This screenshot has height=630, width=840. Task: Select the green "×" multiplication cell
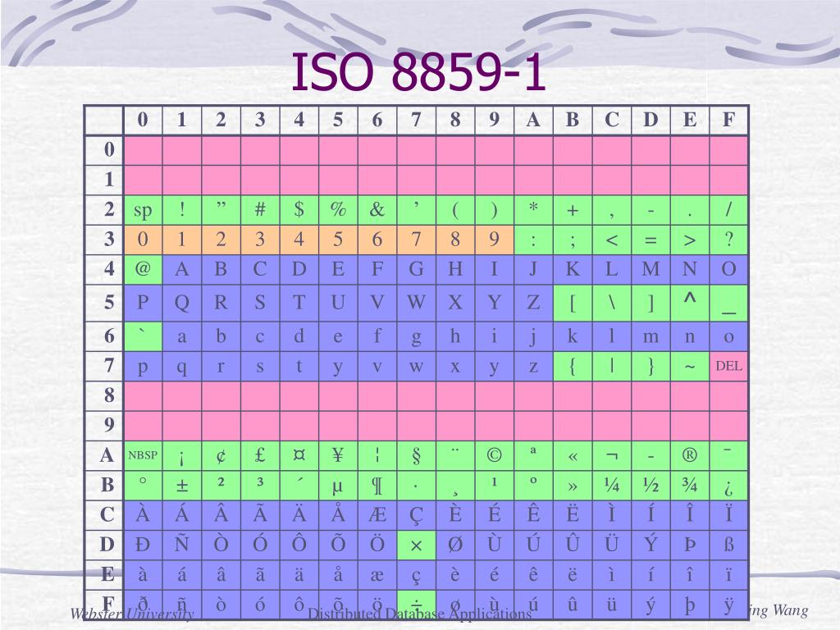click(416, 546)
